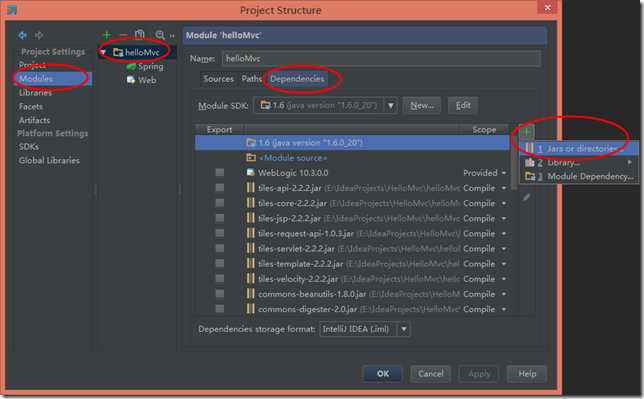Choose Module Dependency... menu entry

579,176
